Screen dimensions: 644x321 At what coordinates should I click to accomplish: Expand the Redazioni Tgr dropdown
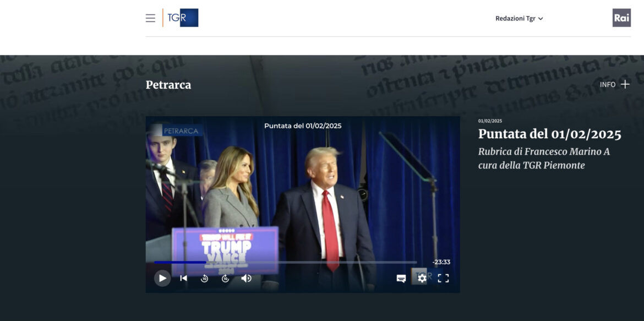tap(519, 18)
